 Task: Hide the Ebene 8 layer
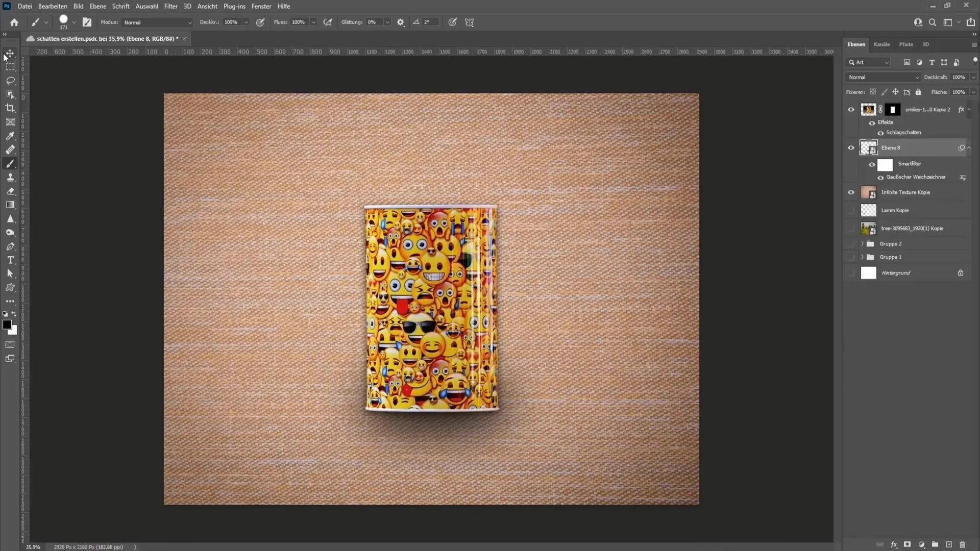[x=851, y=147]
